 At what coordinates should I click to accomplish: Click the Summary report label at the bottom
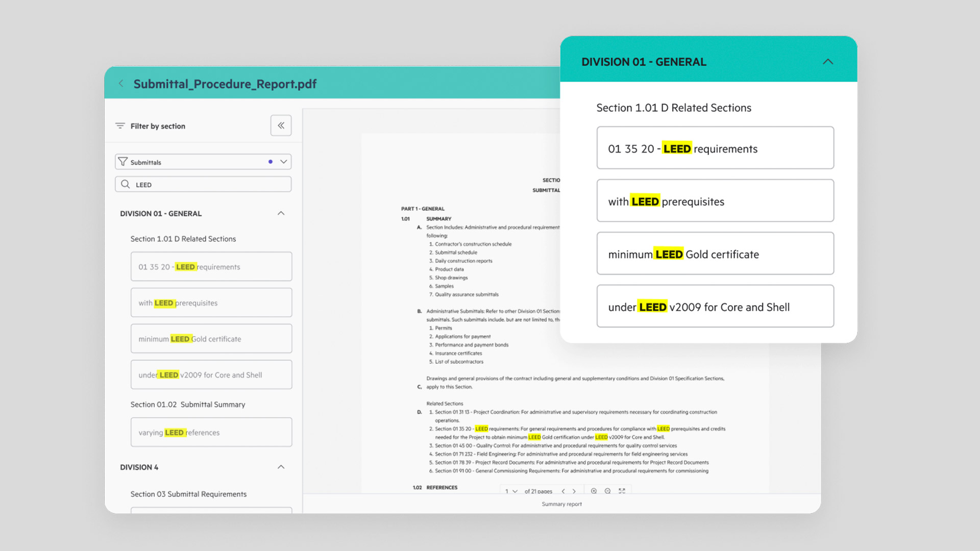(x=561, y=504)
